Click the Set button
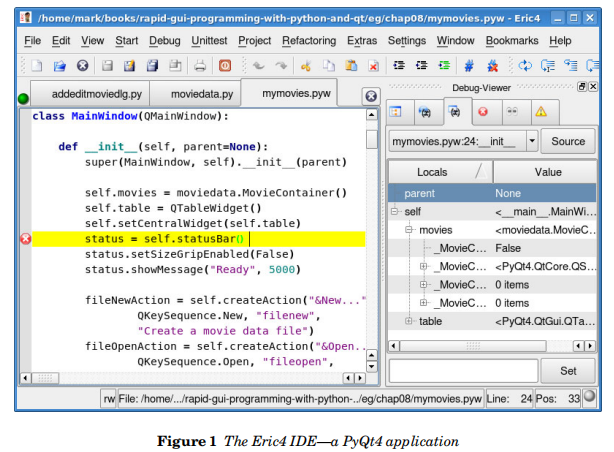 pos(568,371)
